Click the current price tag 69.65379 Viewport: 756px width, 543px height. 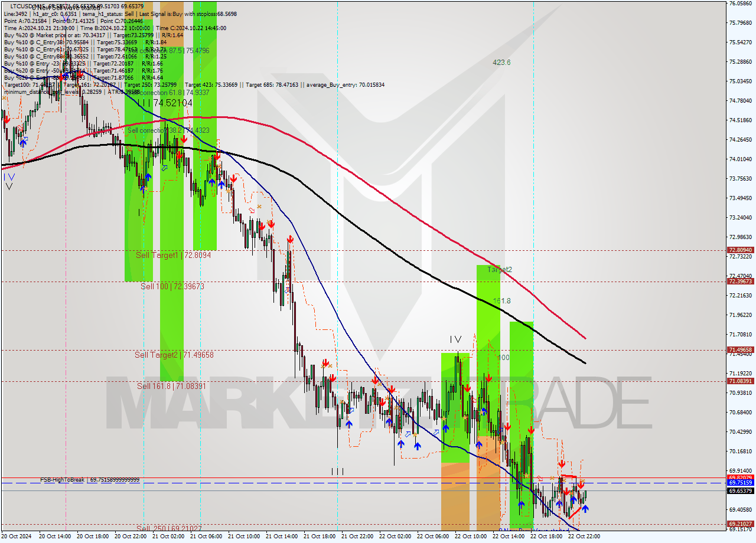pyautogui.click(x=740, y=491)
